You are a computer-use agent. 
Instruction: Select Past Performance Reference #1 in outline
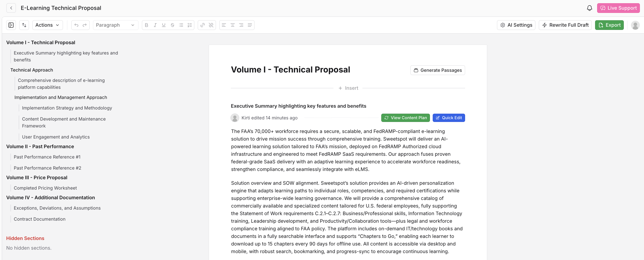pyautogui.click(x=47, y=157)
